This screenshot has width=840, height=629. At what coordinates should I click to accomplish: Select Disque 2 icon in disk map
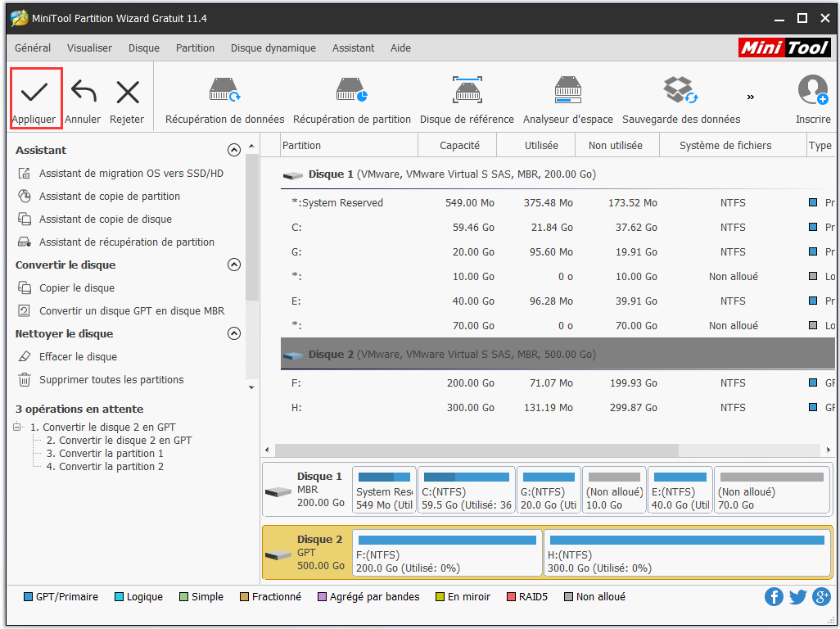point(278,555)
